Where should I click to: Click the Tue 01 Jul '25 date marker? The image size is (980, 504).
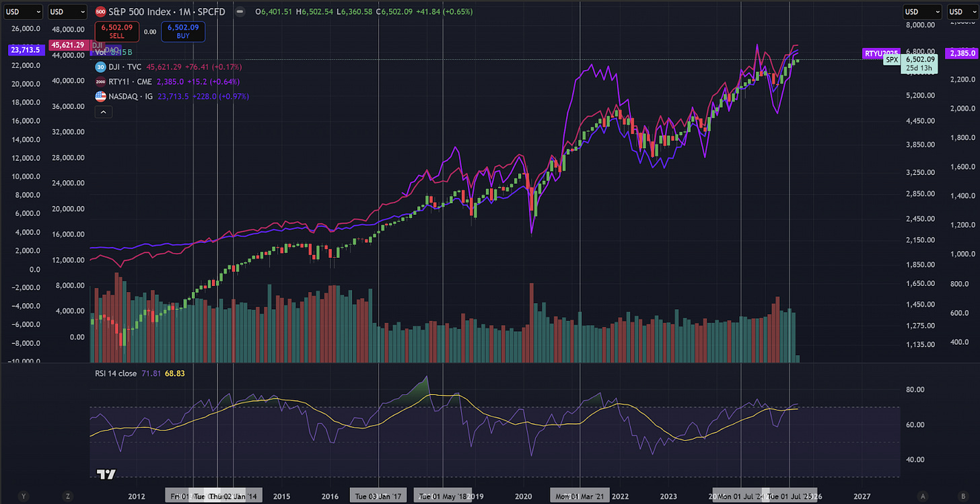pyautogui.click(x=789, y=496)
